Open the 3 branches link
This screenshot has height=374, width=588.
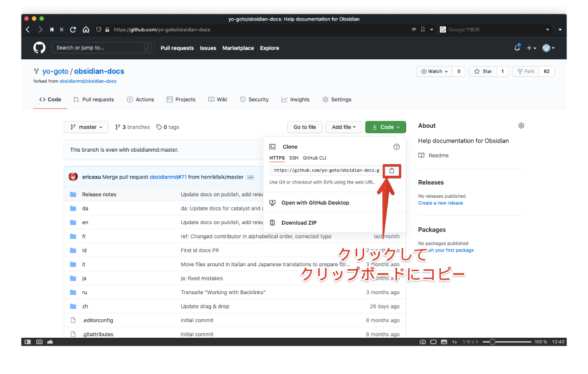point(132,127)
